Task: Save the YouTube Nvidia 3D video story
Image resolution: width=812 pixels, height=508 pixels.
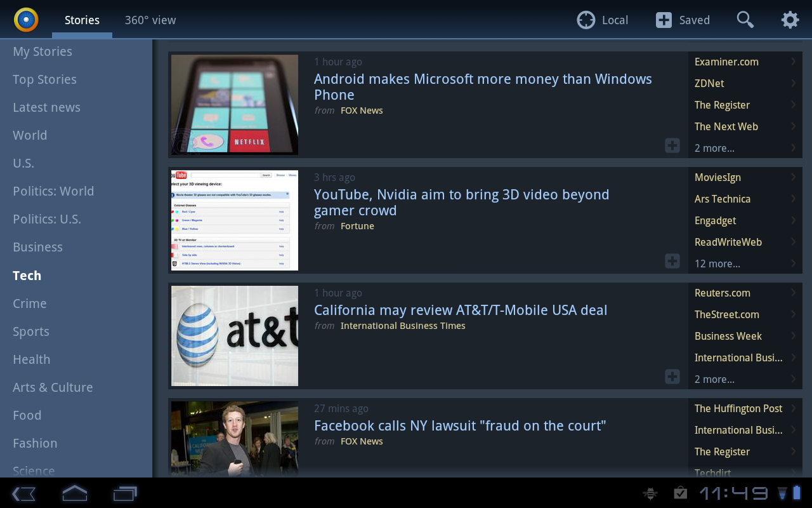Action: [x=672, y=261]
